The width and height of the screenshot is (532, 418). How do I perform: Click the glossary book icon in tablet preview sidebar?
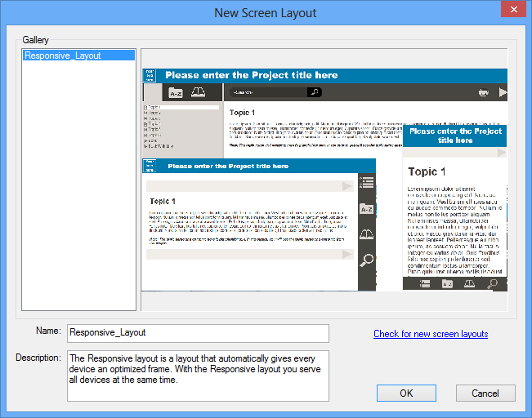(x=367, y=235)
